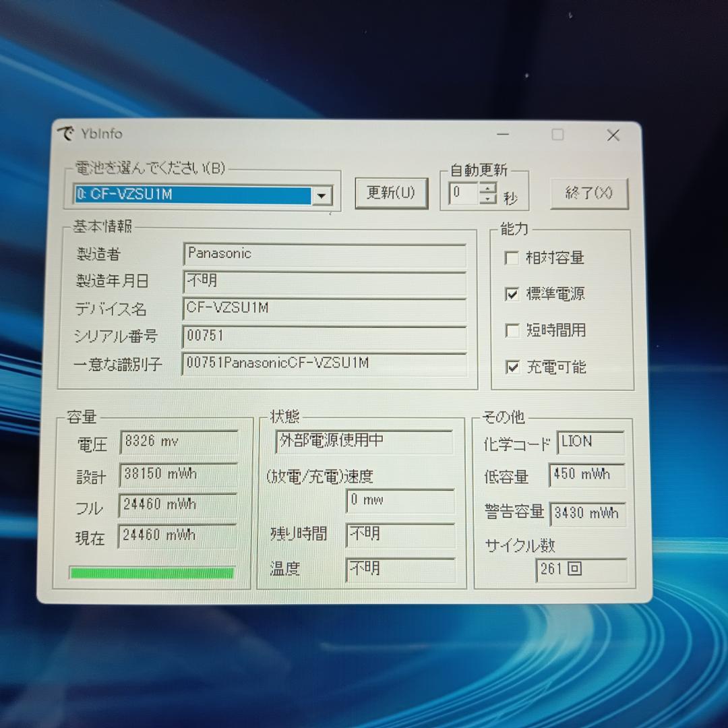728x728 pixels.
Task: Click the 製造年月日 field showing 不明
Action: pos(324,282)
